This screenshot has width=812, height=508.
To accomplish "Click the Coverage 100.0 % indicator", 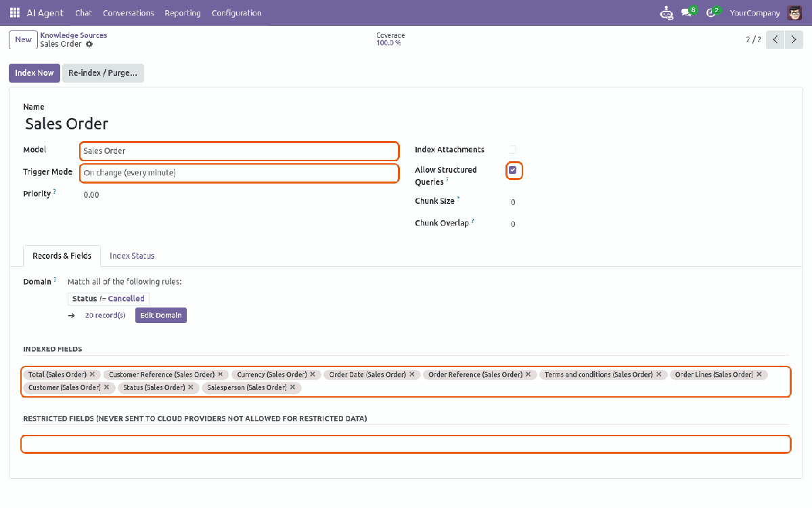I will point(390,39).
